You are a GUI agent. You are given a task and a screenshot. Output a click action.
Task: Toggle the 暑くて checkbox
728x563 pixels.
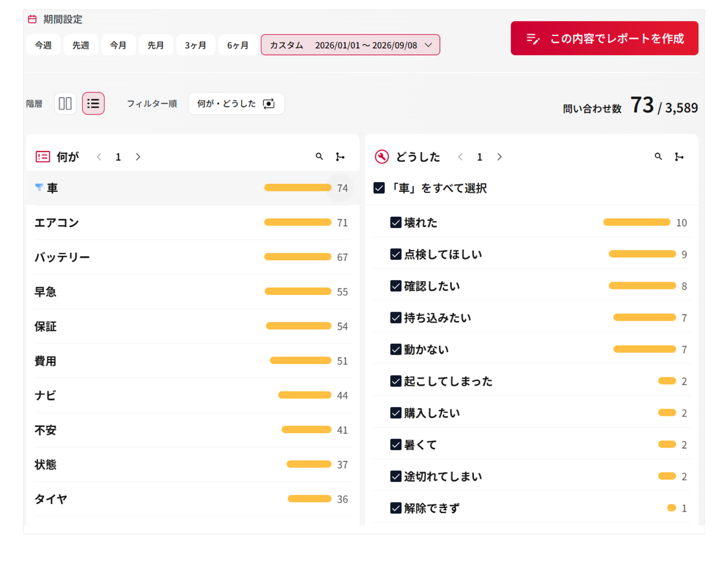coord(395,445)
